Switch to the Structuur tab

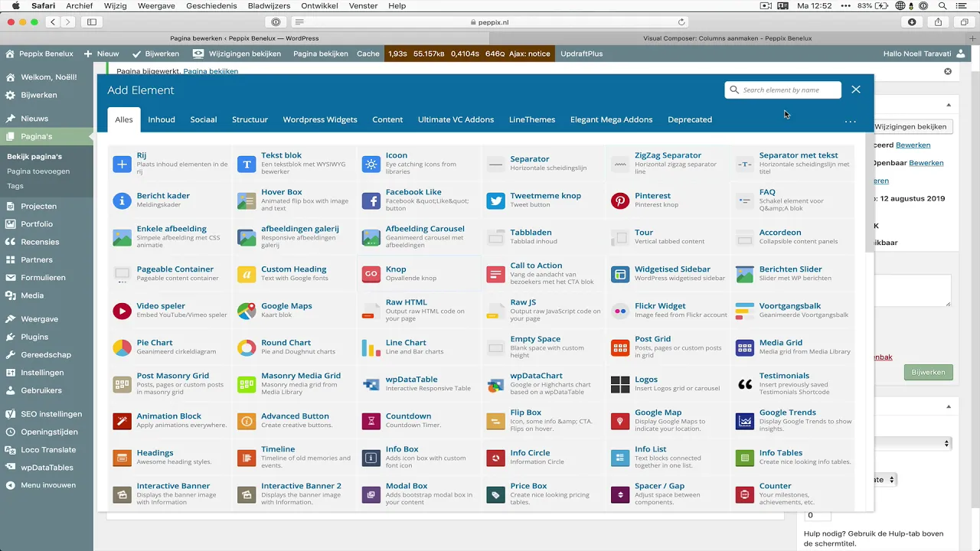pyautogui.click(x=250, y=119)
